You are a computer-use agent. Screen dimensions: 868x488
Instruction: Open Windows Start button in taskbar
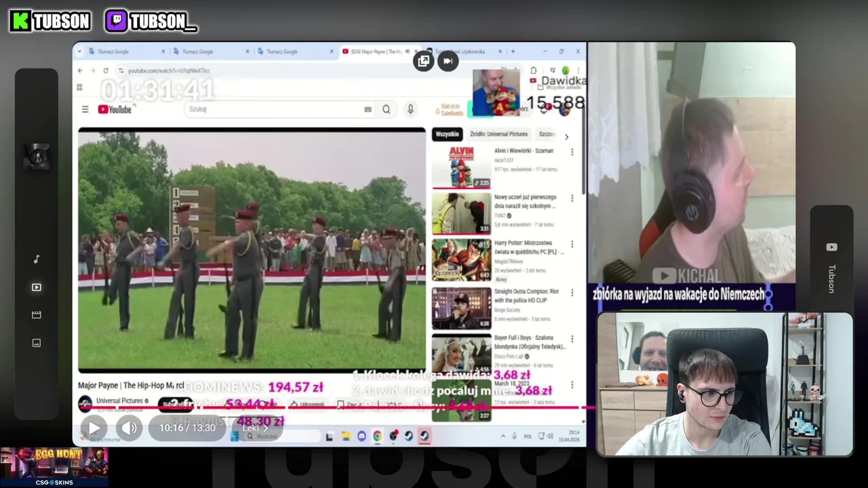(x=235, y=436)
